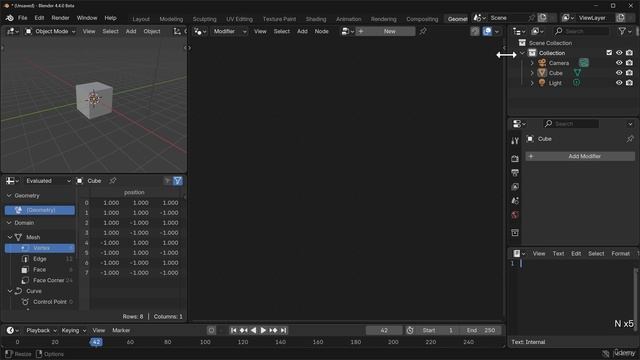Open the Node menu in node editor

(321, 31)
